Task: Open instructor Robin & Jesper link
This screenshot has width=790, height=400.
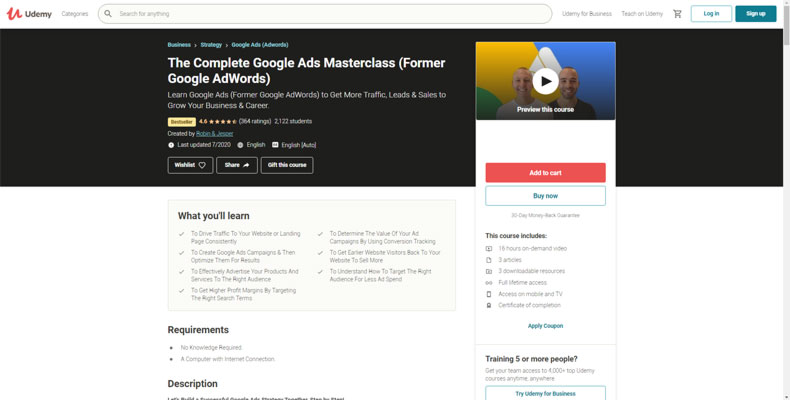Action: click(x=215, y=134)
